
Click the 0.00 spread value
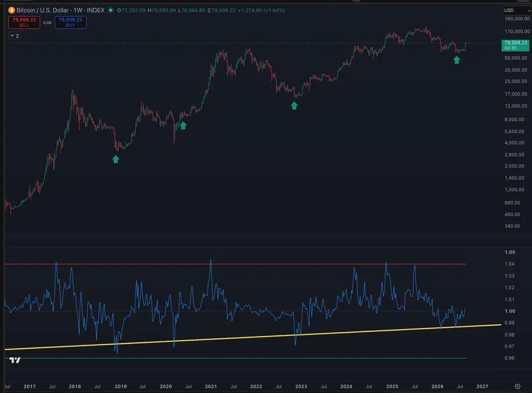click(x=47, y=23)
